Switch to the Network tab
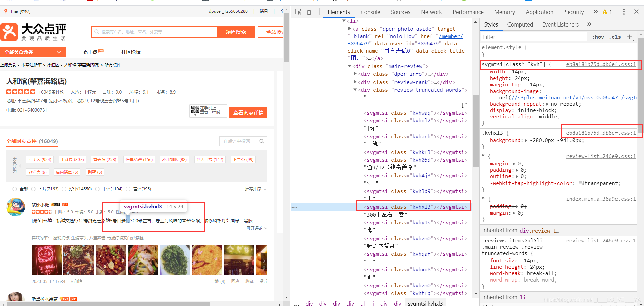This screenshot has height=306, width=644. 431,12
